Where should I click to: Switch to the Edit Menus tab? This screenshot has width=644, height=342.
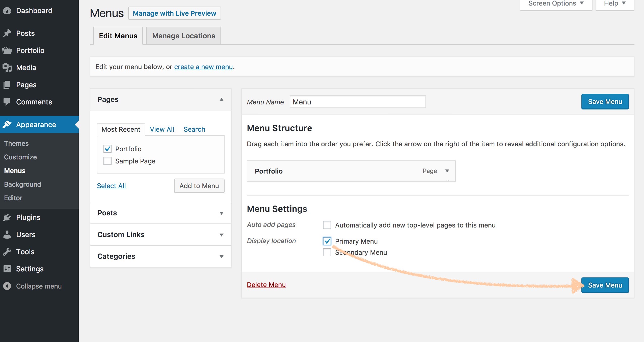tap(118, 36)
